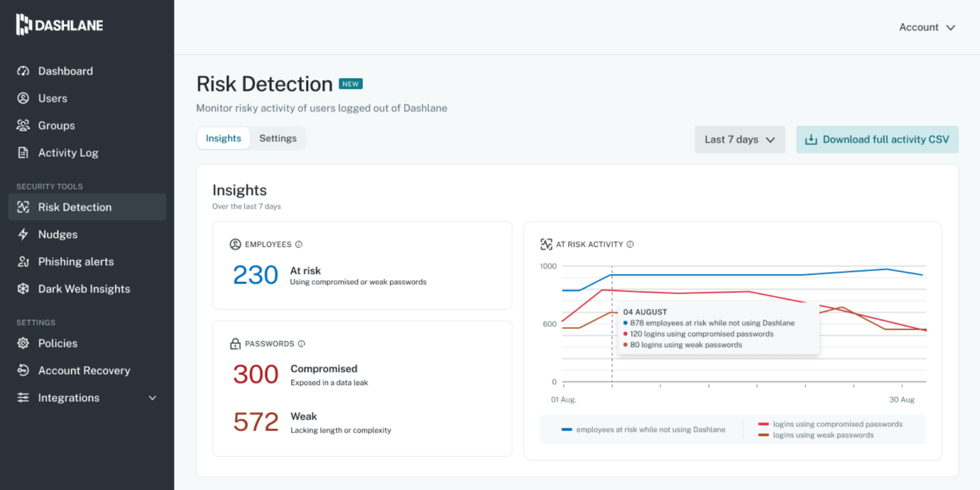Toggle blue employees at risk legend swatch
Image resolution: width=980 pixels, height=490 pixels.
[x=567, y=430]
